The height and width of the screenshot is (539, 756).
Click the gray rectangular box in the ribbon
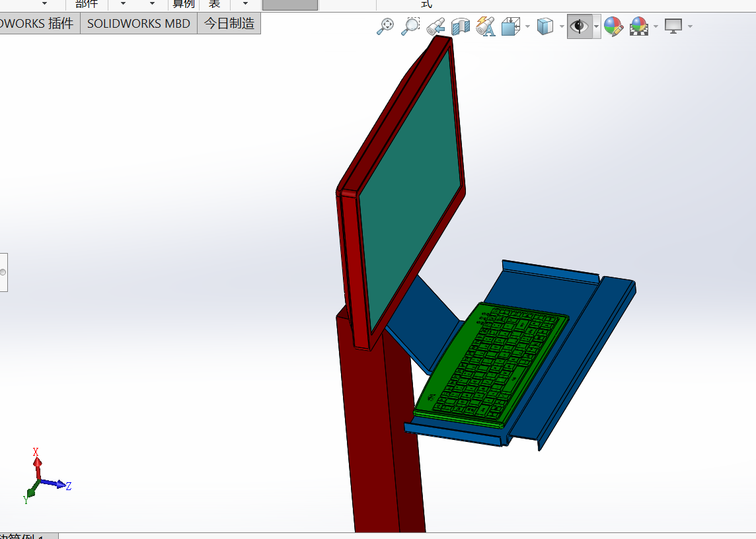tap(289, 5)
